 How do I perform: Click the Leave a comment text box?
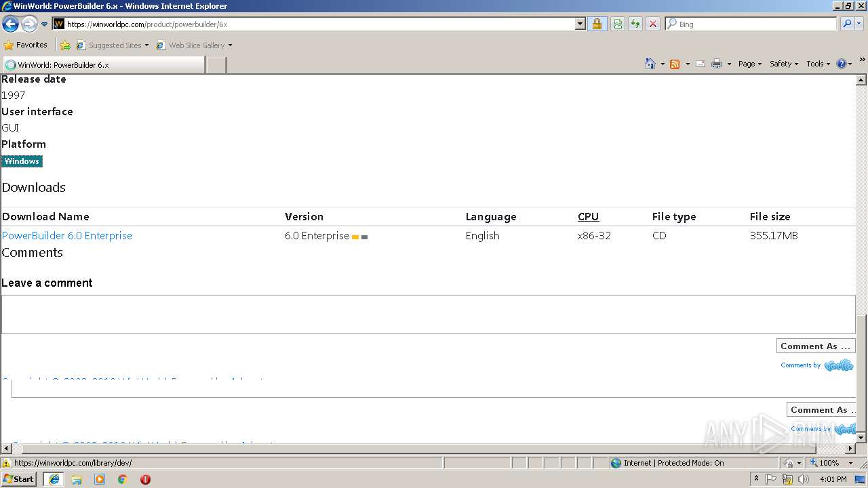click(428, 314)
